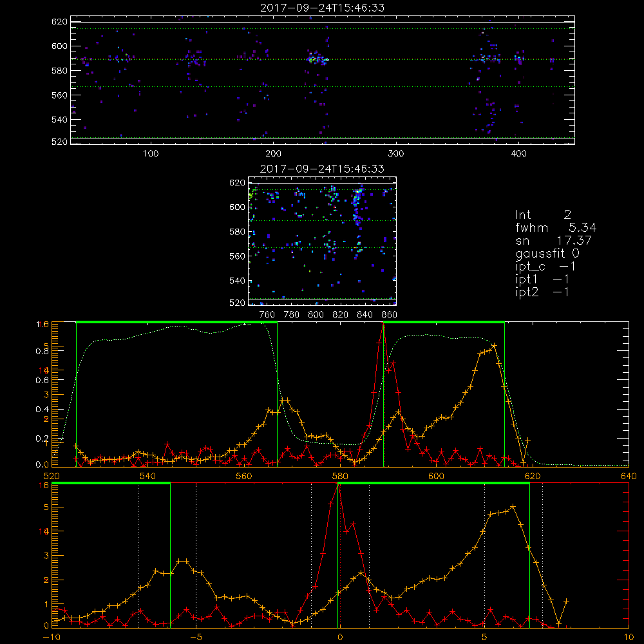Click the "ipt2 -1" line

point(542,292)
